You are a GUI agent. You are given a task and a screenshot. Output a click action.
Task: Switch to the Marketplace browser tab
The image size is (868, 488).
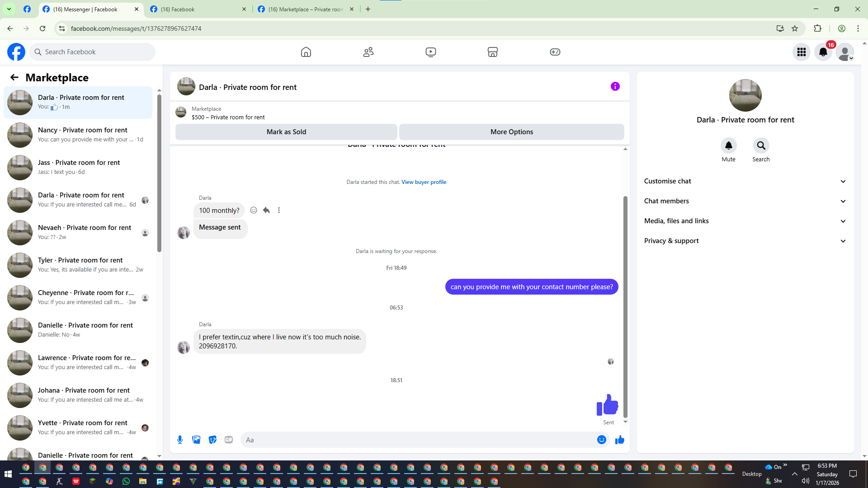point(305,9)
